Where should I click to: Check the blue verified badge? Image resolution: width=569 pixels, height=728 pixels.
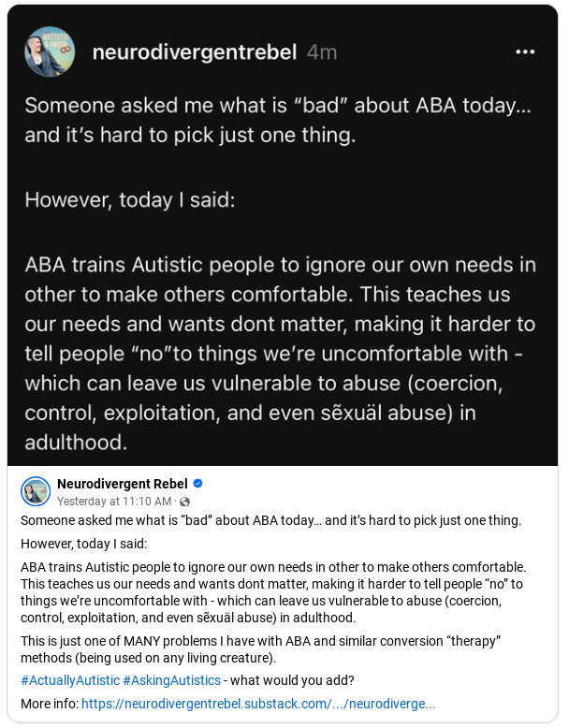[197, 484]
